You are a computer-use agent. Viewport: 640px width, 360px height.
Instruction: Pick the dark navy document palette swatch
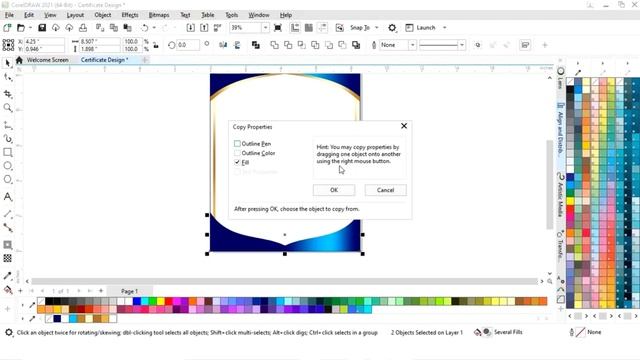coord(57,318)
